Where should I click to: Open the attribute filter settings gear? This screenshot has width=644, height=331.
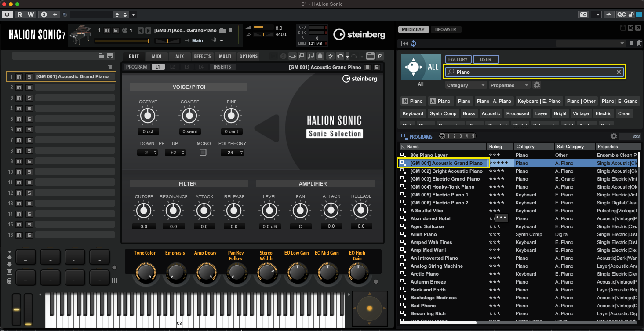click(536, 85)
